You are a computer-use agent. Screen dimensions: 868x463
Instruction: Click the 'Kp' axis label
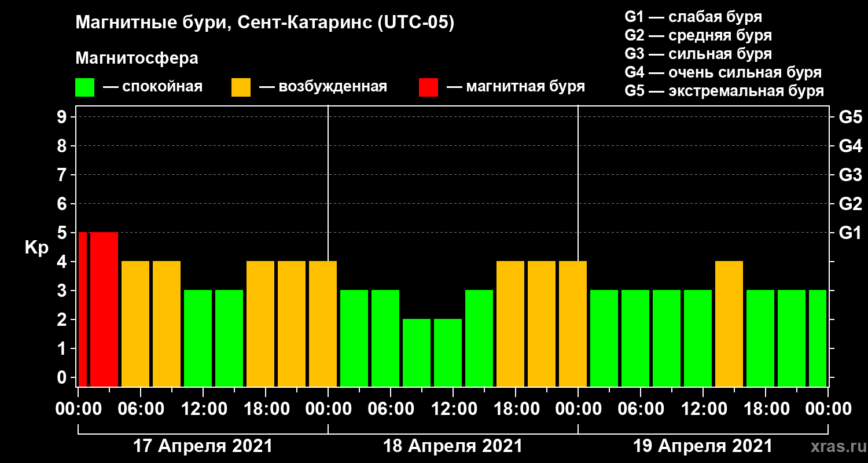click(x=36, y=248)
